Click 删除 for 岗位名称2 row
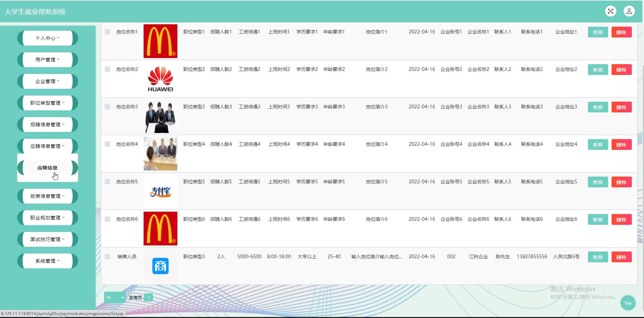 point(621,70)
